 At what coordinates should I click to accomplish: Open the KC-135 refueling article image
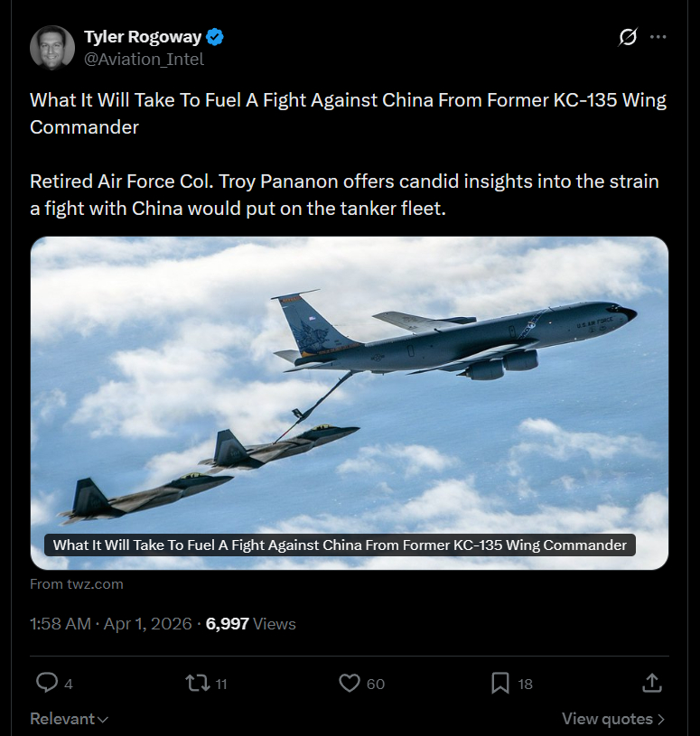[x=350, y=379]
